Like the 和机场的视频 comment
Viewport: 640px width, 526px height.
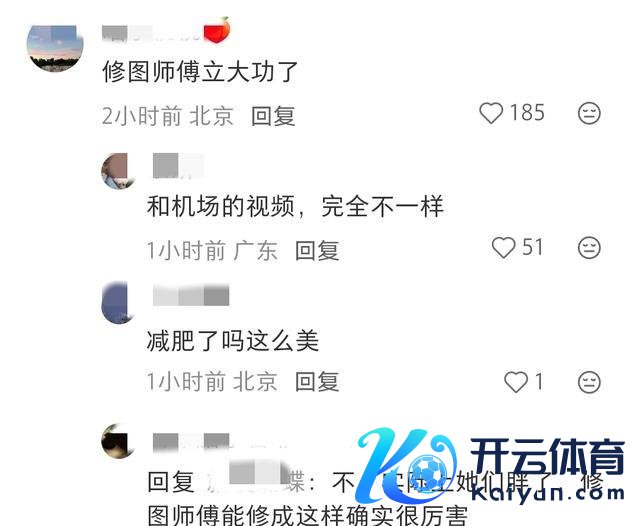[503, 248]
